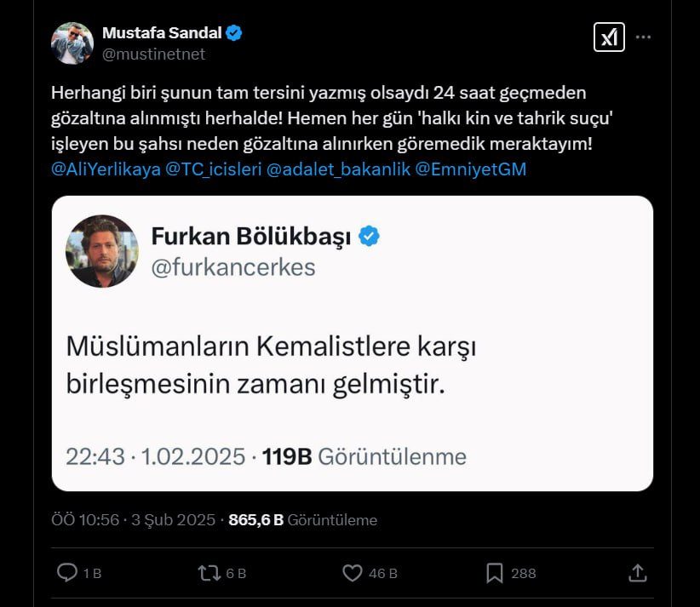Image resolution: width=700 pixels, height=607 pixels.
Task: Open the @TC_icisleri mention
Action: [213, 169]
